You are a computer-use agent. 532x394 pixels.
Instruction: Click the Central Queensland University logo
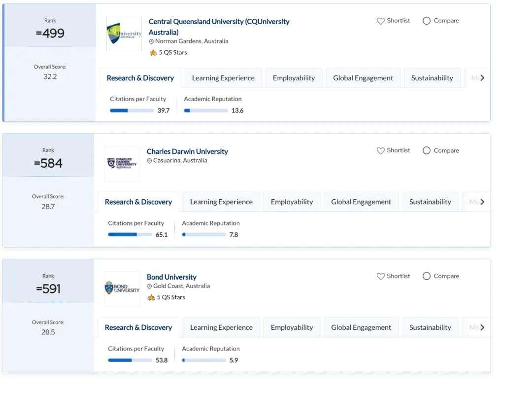coord(124,34)
